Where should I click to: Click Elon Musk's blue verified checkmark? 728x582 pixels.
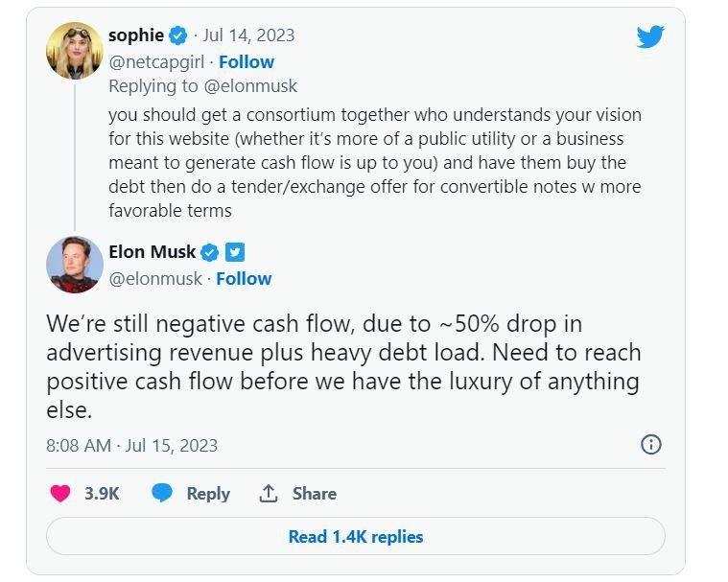(x=210, y=252)
